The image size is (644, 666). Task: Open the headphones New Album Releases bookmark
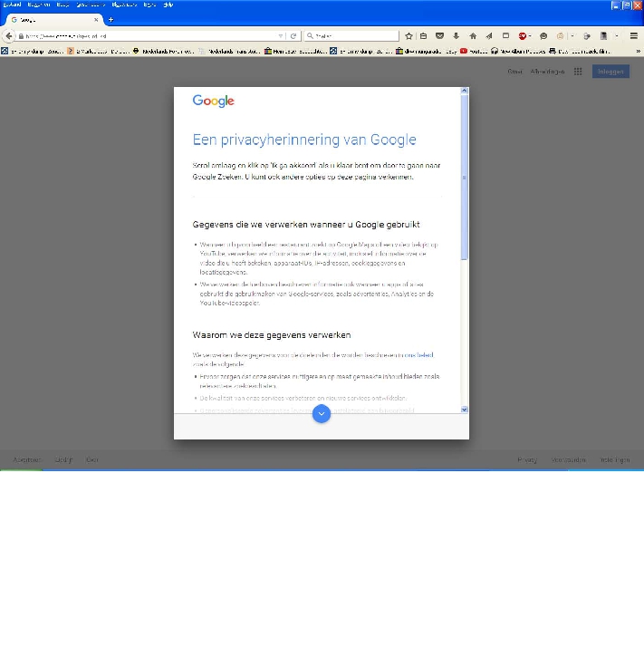coord(518,51)
